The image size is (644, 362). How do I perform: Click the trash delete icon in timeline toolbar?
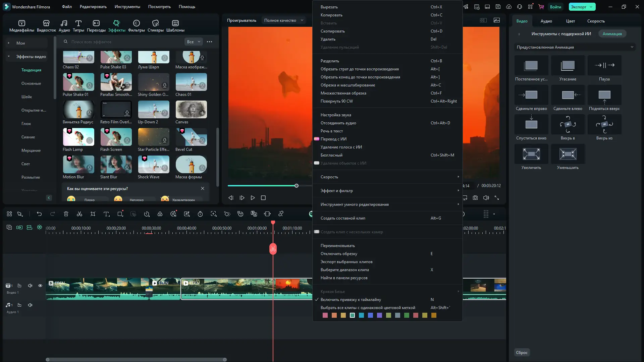pyautogui.click(x=66, y=214)
